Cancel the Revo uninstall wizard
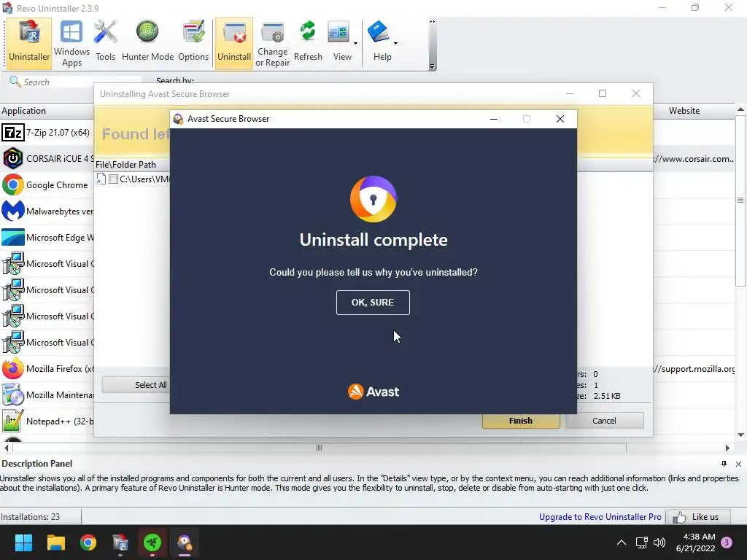This screenshot has height=560, width=747. pyautogui.click(x=604, y=421)
